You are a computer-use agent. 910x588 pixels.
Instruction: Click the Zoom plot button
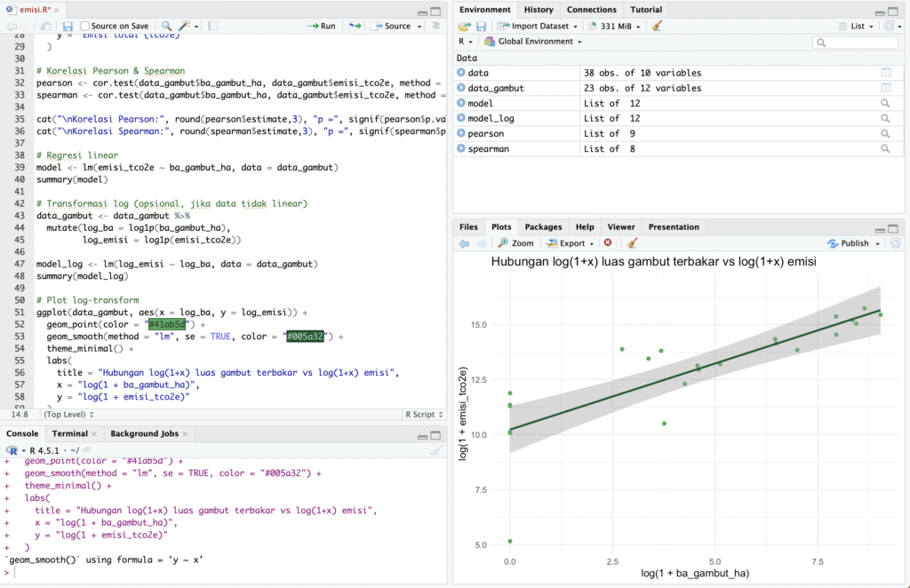515,243
